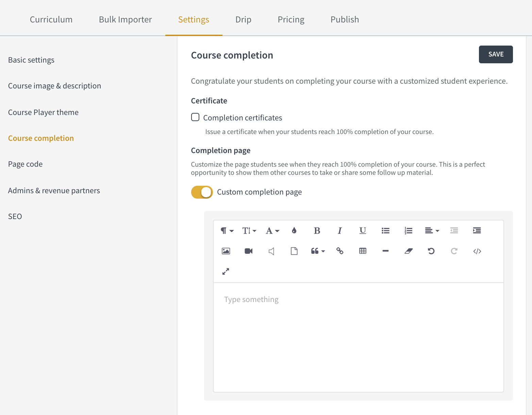Open Basic settings in sidebar
This screenshot has width=532, height=415.
click(31, 60)
